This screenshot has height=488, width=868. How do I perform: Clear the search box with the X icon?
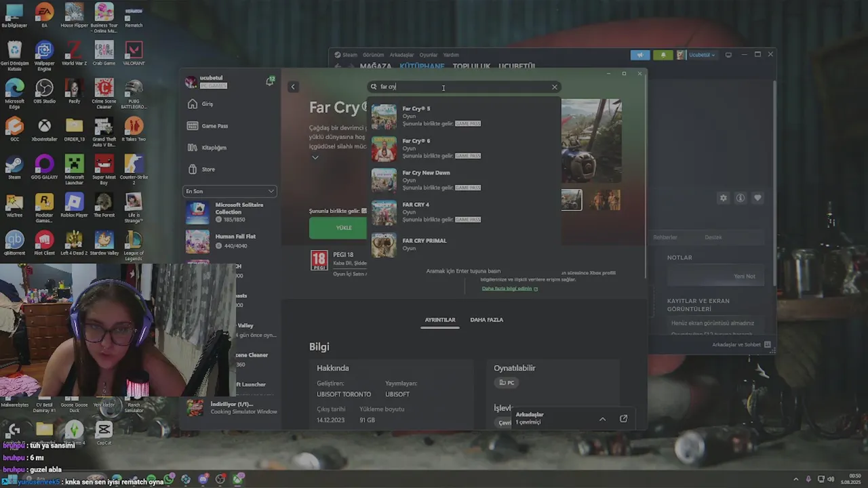(x=554, y=87)
